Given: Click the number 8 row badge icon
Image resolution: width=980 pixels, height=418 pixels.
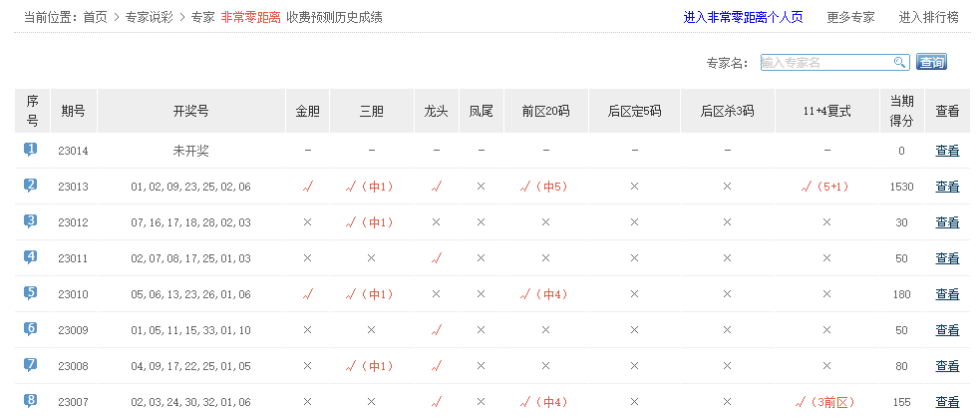Looking at the screenshot, I should tap(31, 401).
